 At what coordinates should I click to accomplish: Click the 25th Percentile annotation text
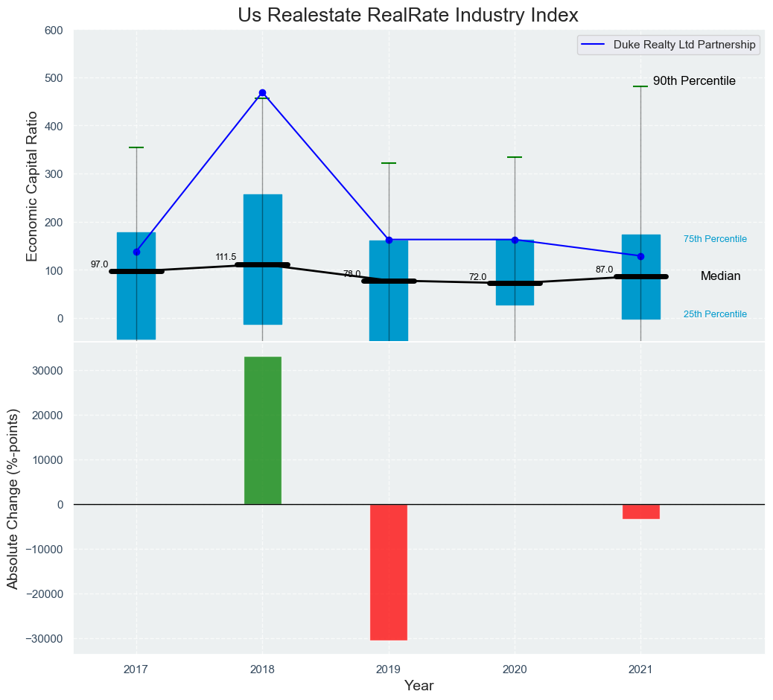[715, 314]
